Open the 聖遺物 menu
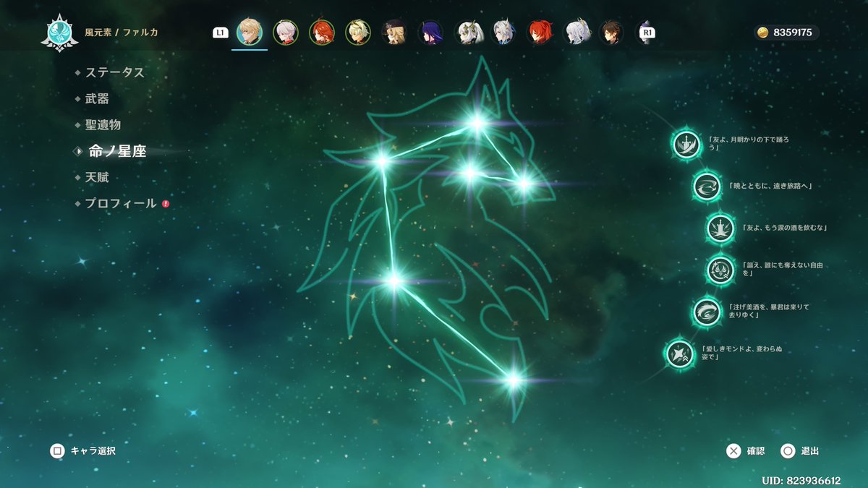 [103, 124]
